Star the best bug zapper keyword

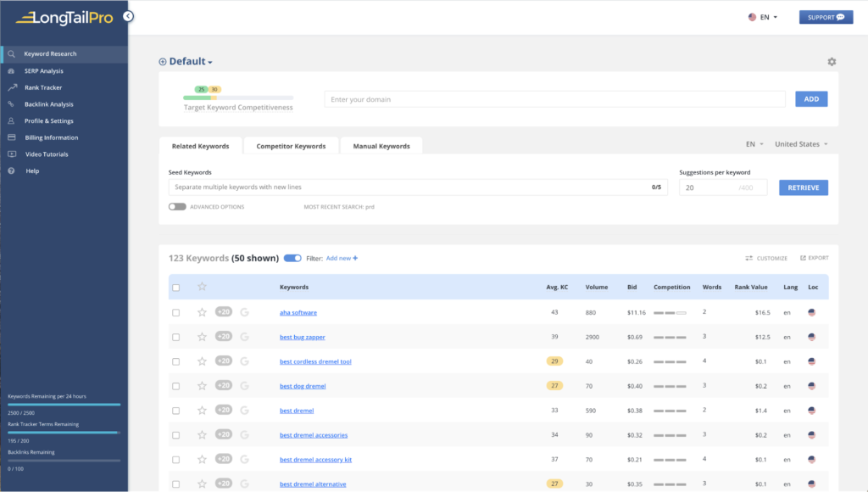tap(202, 337)
